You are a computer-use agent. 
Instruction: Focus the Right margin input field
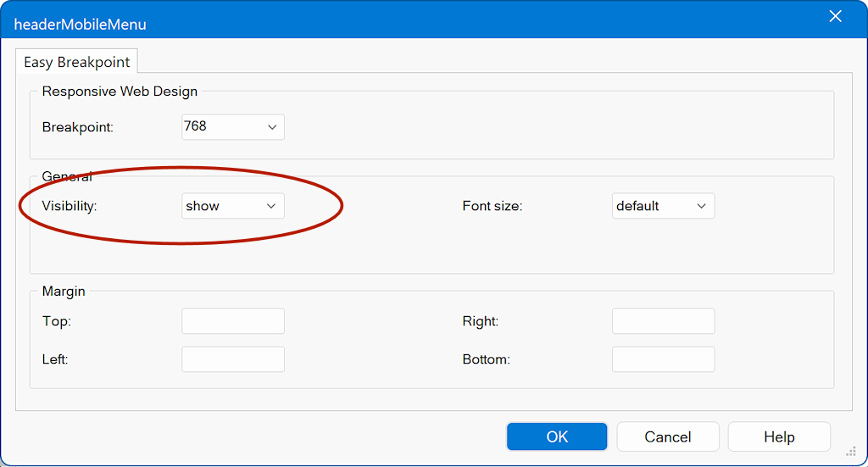[x=663, y=321]
